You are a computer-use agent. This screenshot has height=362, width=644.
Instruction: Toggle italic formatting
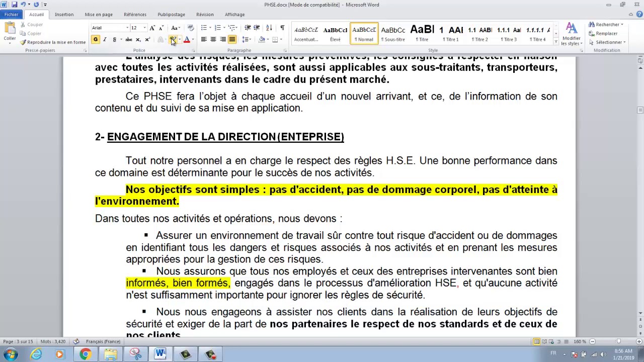[105, 40]
